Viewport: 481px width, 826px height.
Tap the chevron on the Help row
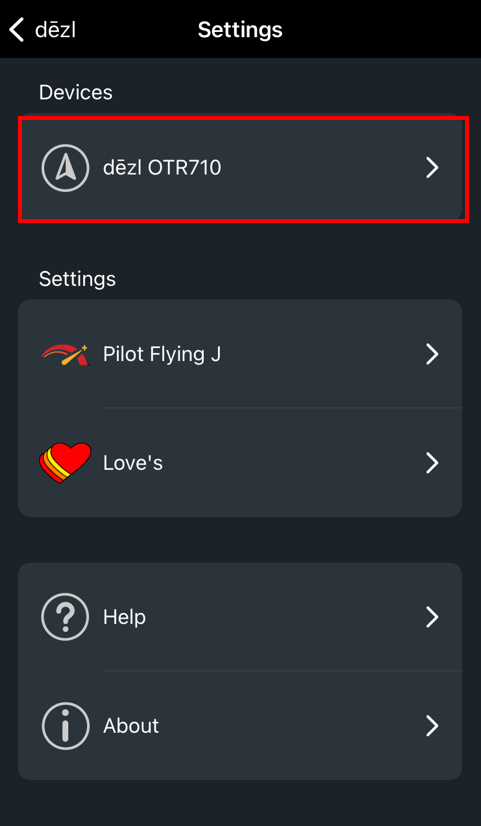click(x=432, y=617)
